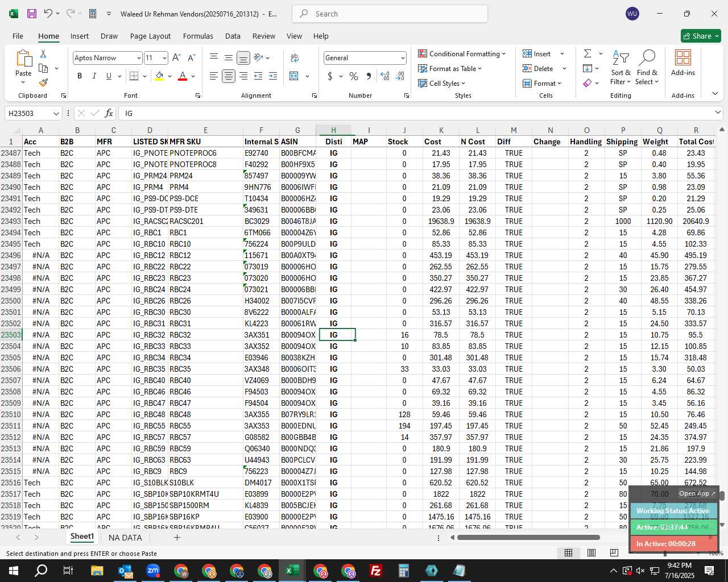
Task: Click the Share button
Action: tap(701, 36)
